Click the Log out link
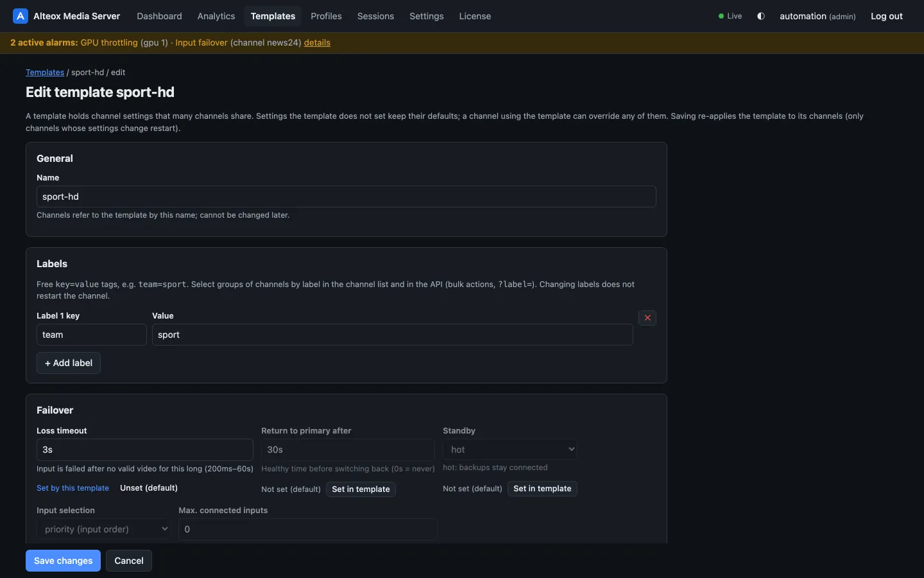Screen dimensions: 924x578 coord(886,16)
